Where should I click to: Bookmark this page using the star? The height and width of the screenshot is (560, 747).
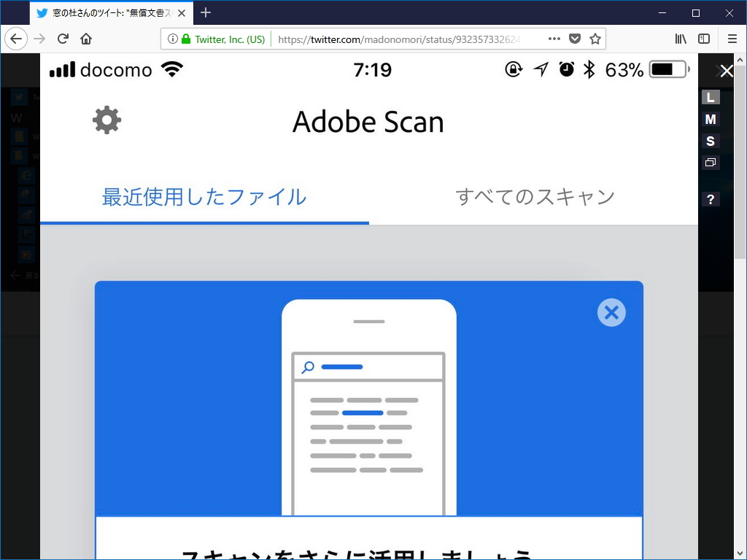tap(597, 39)
